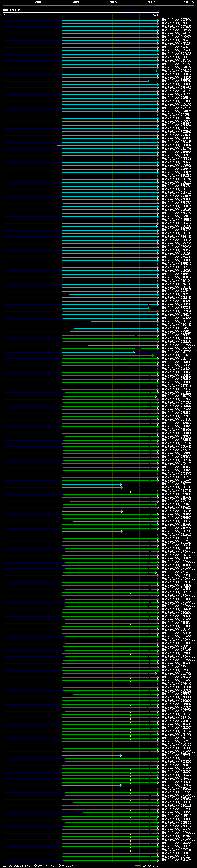Screen dimensions: 197x868
Task: Select hit UniRef100_Q945F6
Action: pyautogui.click(x=176, y=328)
